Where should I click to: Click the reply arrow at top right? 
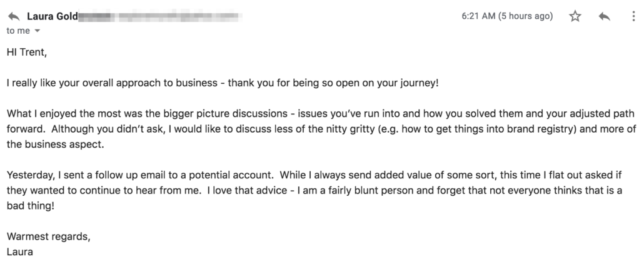click(604, 16)
